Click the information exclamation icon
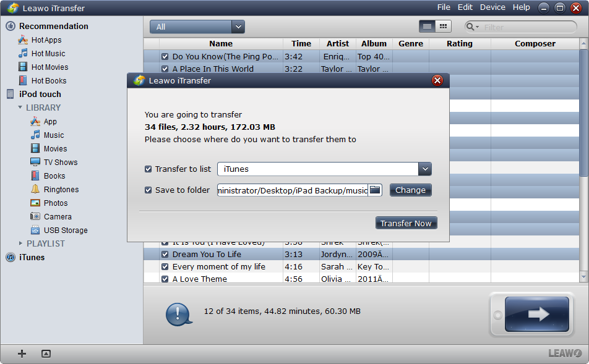 pos(178,314)
